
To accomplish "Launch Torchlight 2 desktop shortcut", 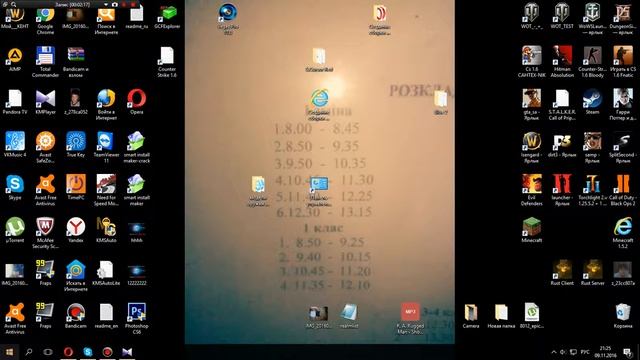I will (593, 191).
